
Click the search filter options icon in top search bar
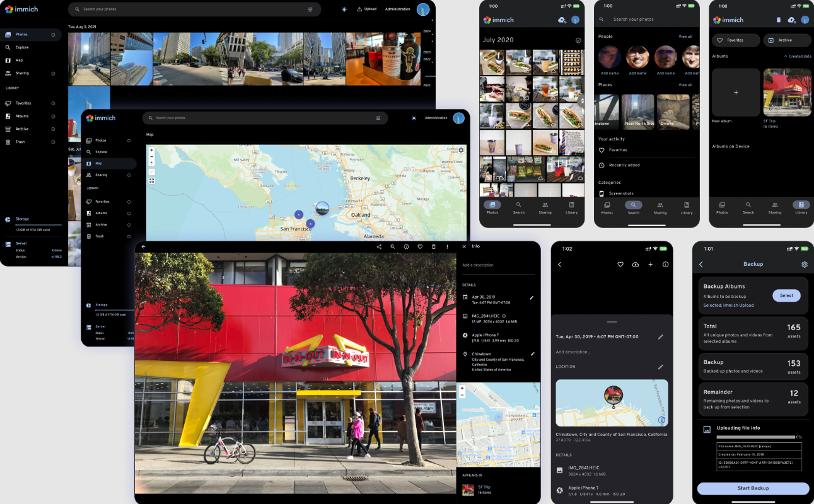click(x=310, y=9)
